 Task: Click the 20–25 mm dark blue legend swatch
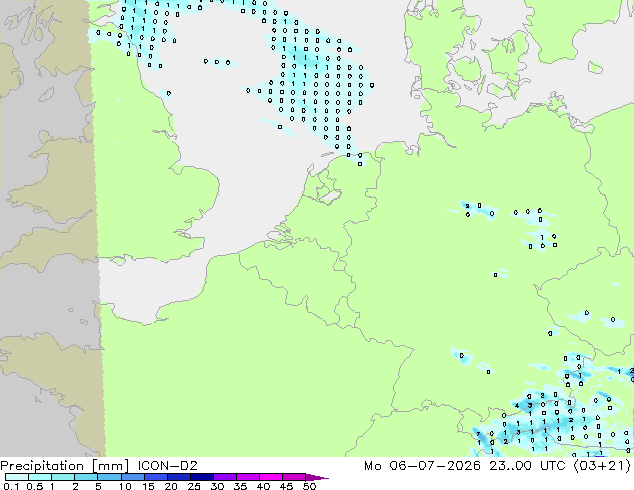point(179,477)
